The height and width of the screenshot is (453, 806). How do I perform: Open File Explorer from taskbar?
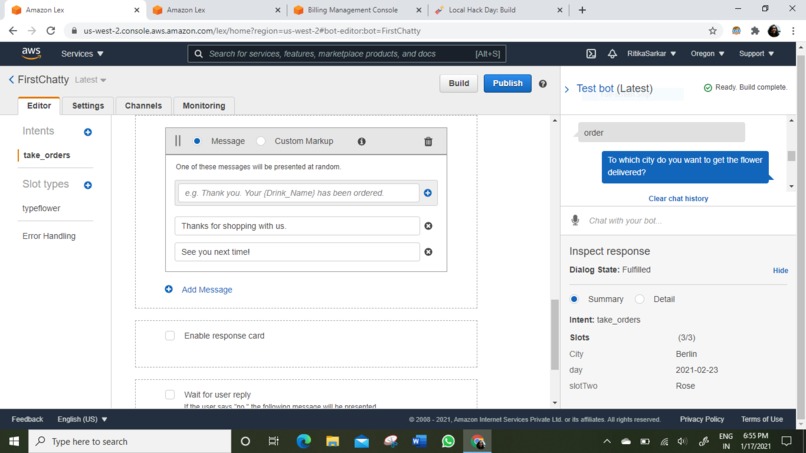click(x=333, y=441)
